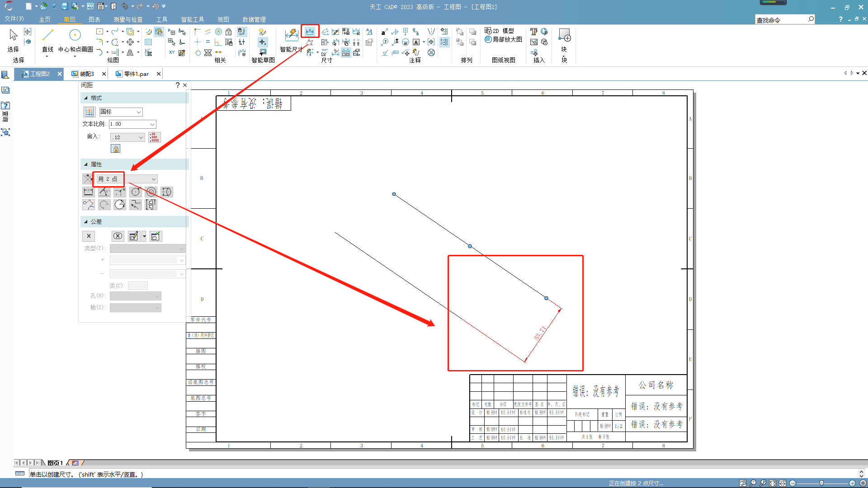Expand the 直线 tool dropdown arrow
The height and width of the screenshot is (488, 868).
click(47, 56)
